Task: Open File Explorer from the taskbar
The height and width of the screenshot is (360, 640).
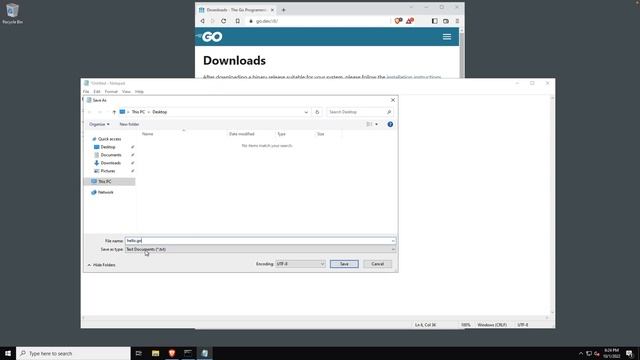Action: [156, 353]
